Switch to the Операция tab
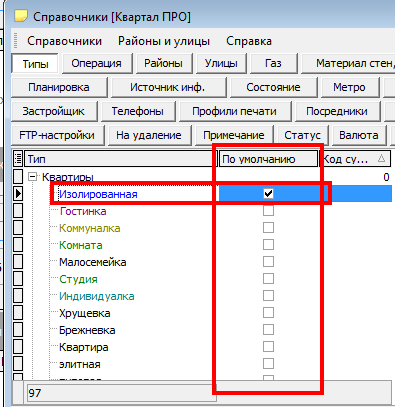Viewport: 395px width, 407px height. (x=96, y=63)
